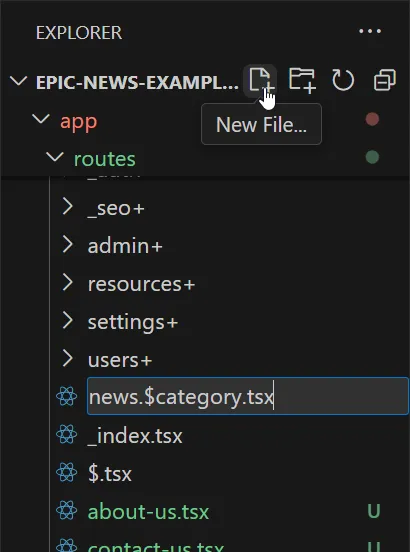
Task: Select the app folder label
Action: [78, 122]
